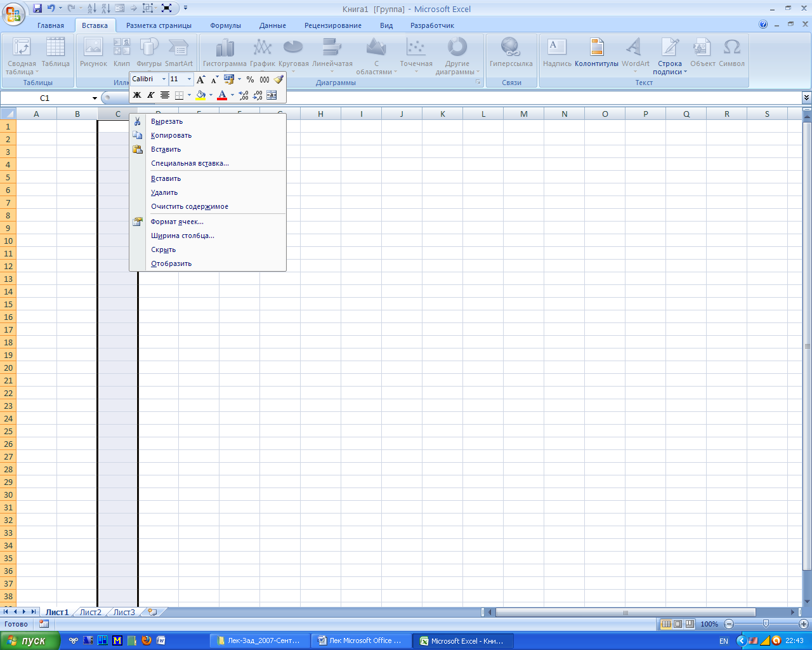Switch to Normal view in status bar
Screen dimensions: 812x650
click(x=666, y=624)
